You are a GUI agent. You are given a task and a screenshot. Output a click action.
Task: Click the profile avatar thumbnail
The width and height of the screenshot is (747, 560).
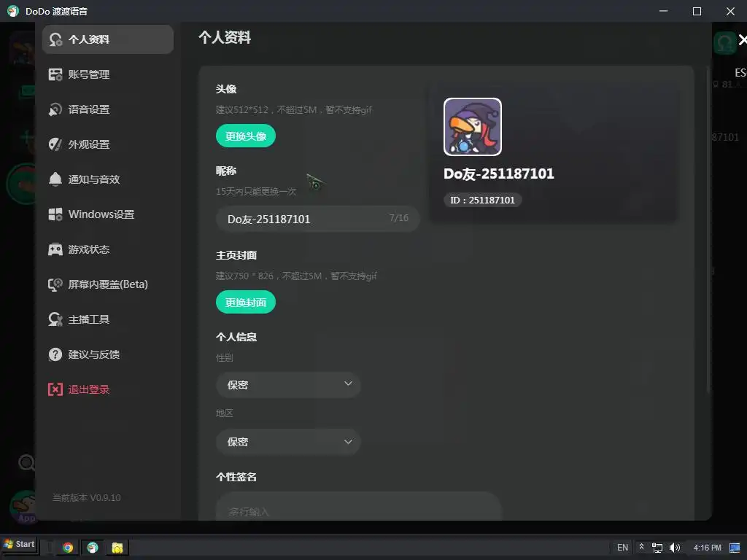pos(473,127)
